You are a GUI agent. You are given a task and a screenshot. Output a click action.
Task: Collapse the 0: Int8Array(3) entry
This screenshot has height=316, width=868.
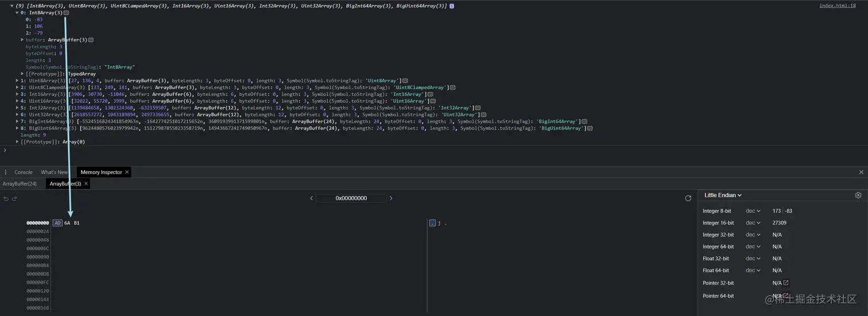tap(17, 13)
